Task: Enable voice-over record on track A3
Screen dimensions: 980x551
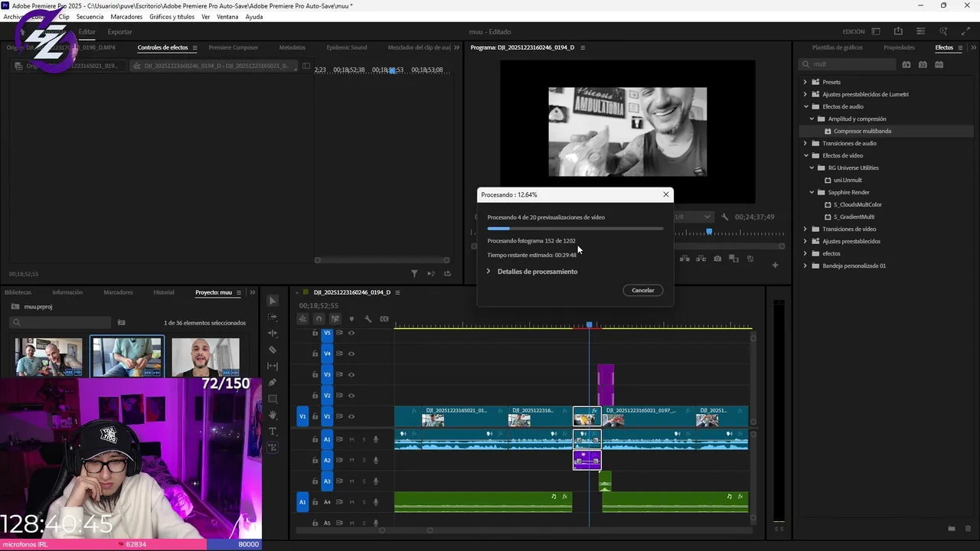Action: (x=376, y=481)
